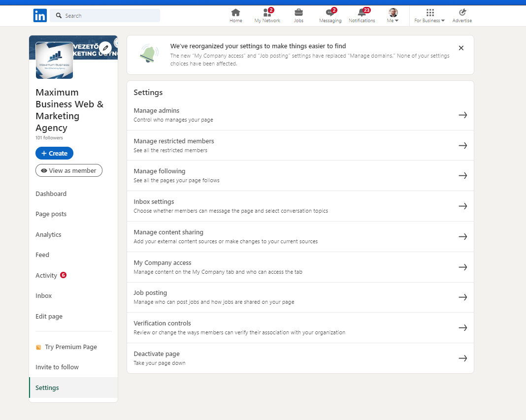Click the Search input field
Viewport: 526px width, 420px height.
(105, 15)
